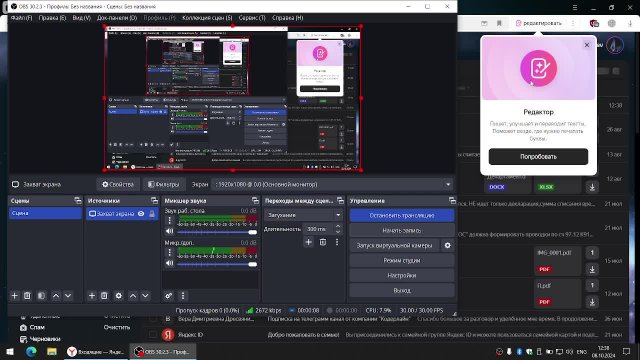Adjust the microphone volume slider
640x360 pixels.
tap(217, 264)
